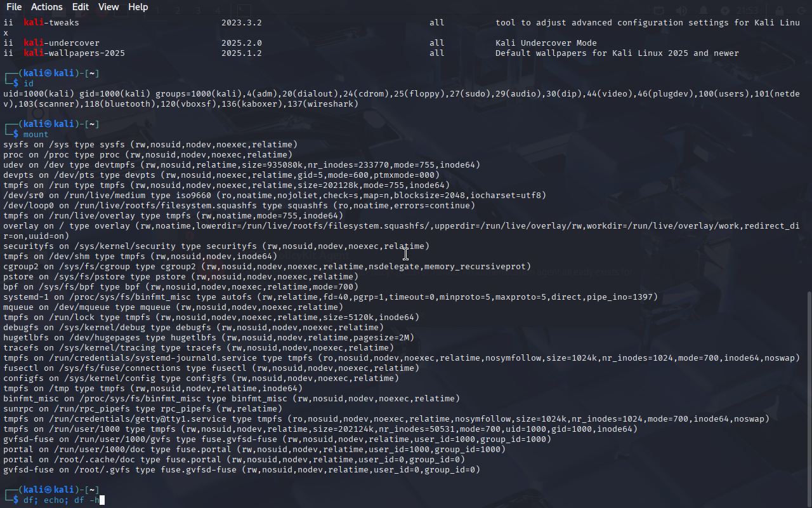Viewport: 812px width, 508px height.
Task: Click the 'systemd-1 on /proc/sys/fs/binfmt_misc' line
Action: [x=331, y=297]
